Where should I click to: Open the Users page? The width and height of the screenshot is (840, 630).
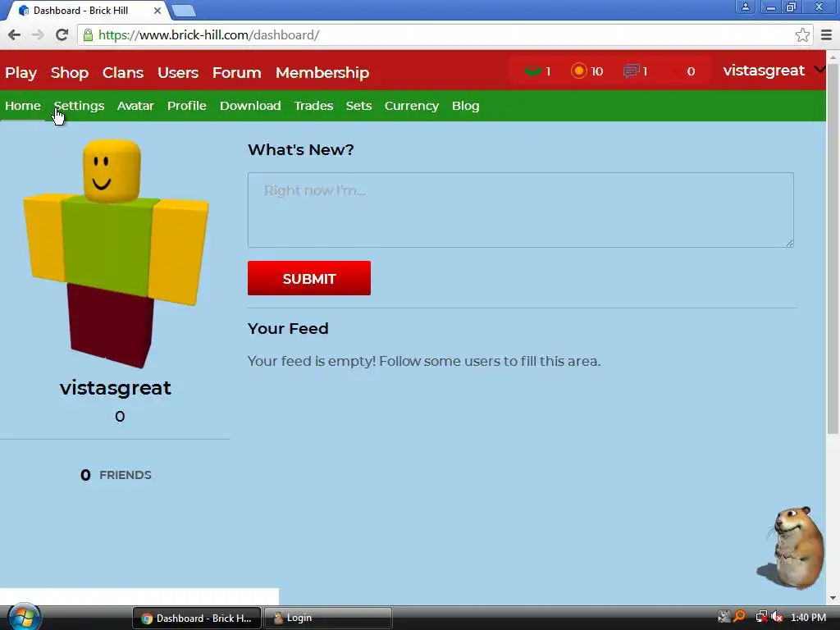[178, 72]
